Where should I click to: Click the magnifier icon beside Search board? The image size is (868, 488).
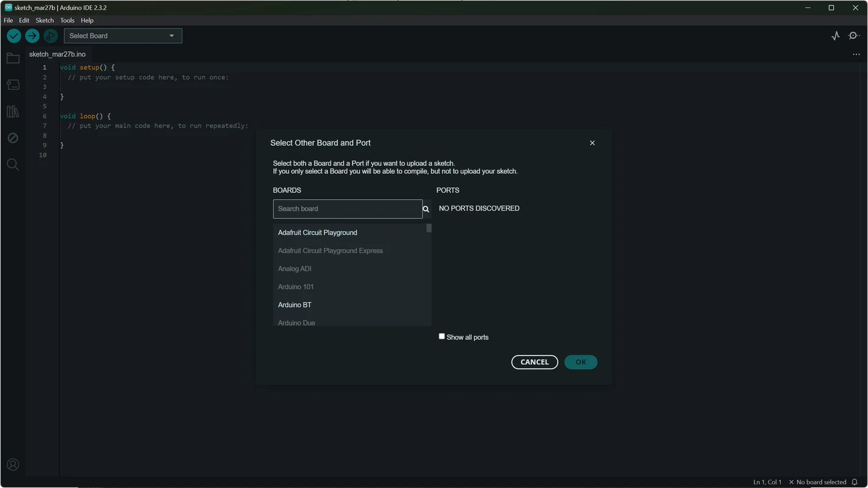click(426, 209)
